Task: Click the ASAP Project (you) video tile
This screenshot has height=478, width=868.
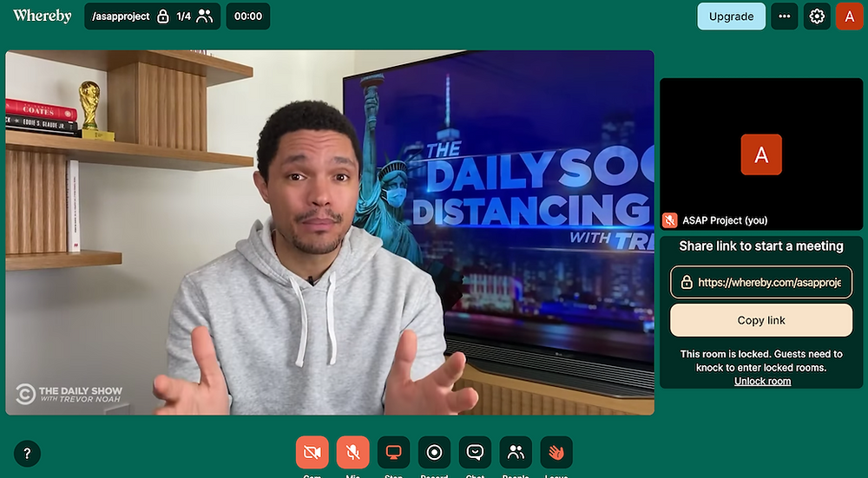Action: point(761,154)
